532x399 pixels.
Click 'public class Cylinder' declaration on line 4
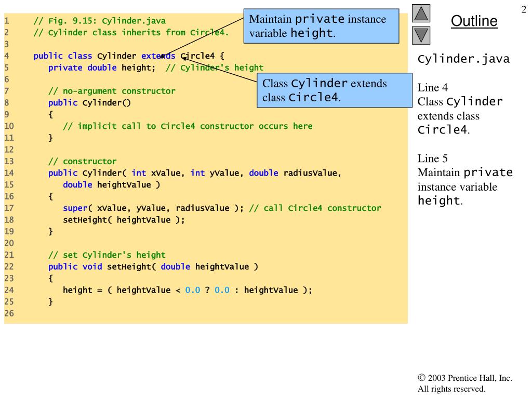point(85,56)
